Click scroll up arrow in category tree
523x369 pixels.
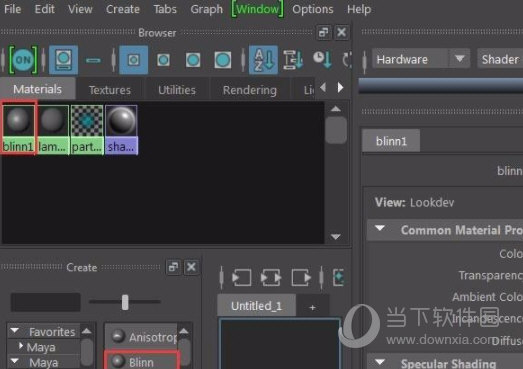tap(87, 331)
